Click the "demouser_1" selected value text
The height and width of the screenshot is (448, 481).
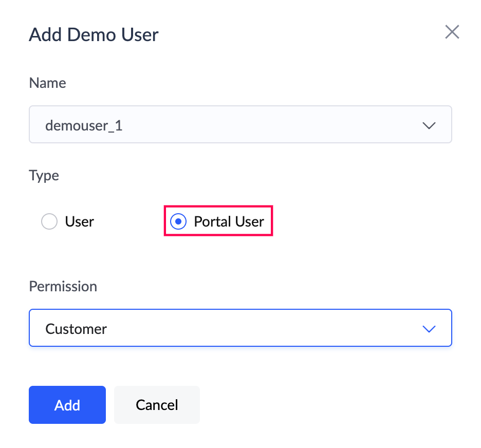pyautogui.click(x=84, y=125)
